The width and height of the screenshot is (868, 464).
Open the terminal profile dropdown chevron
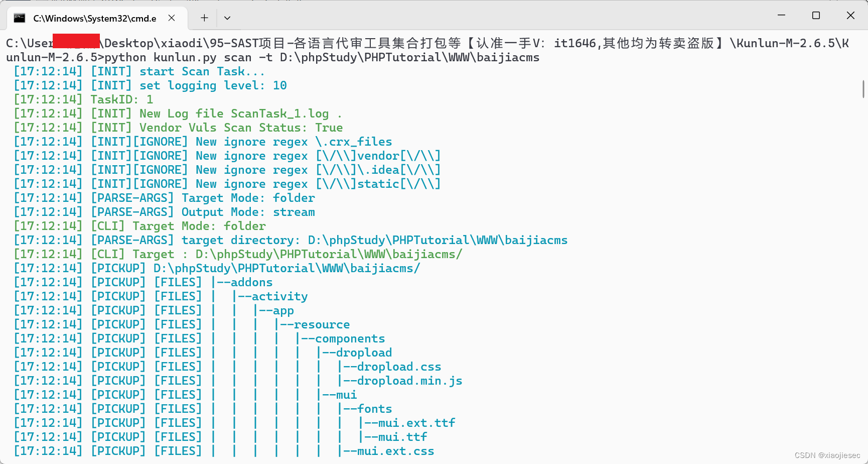coord(227,18)
